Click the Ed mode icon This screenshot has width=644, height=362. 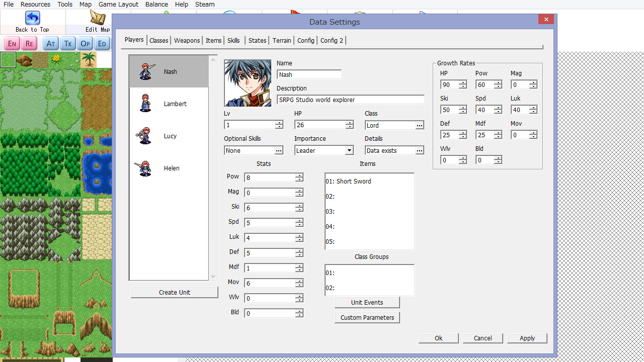102,43
